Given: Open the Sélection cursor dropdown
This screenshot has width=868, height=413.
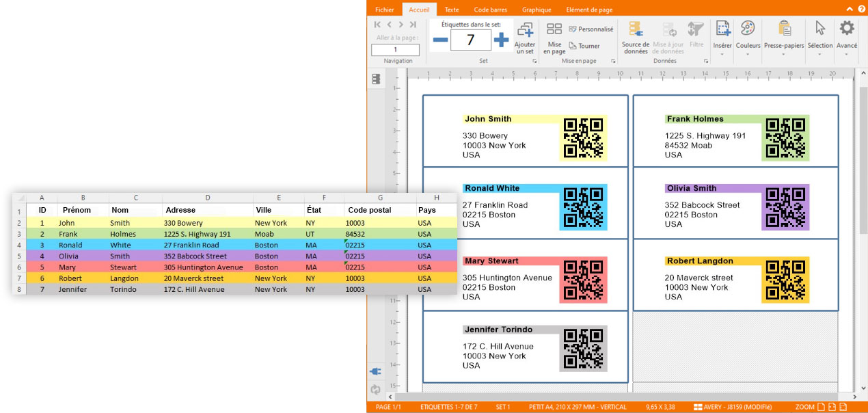Looking at the screenshot, I should tap(820, 38).
